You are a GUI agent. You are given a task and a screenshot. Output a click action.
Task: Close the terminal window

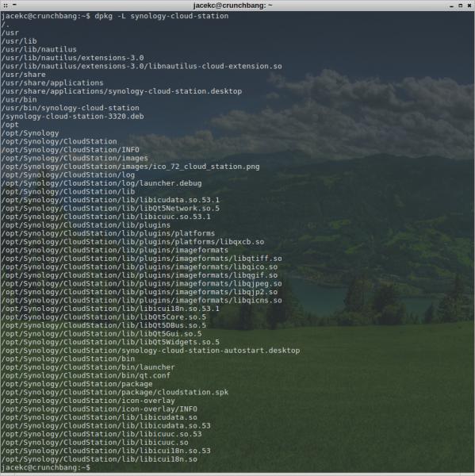tap(469, 6)
